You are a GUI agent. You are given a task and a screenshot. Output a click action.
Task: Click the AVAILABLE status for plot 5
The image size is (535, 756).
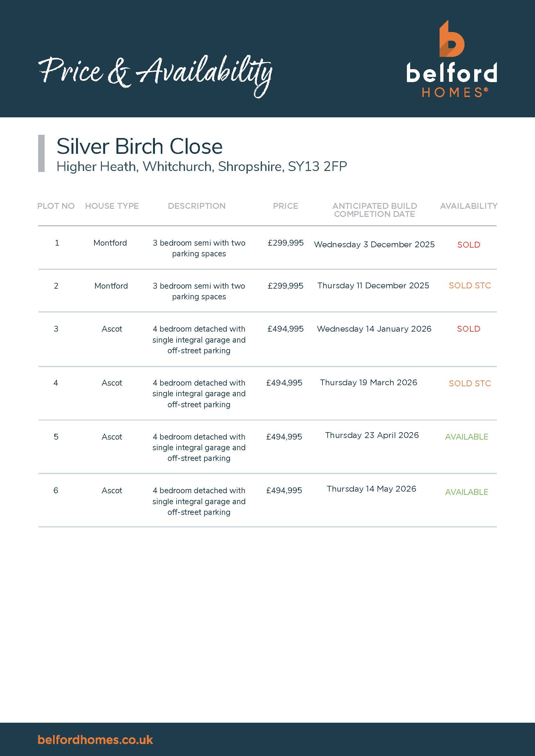click(x=466, y=437)
